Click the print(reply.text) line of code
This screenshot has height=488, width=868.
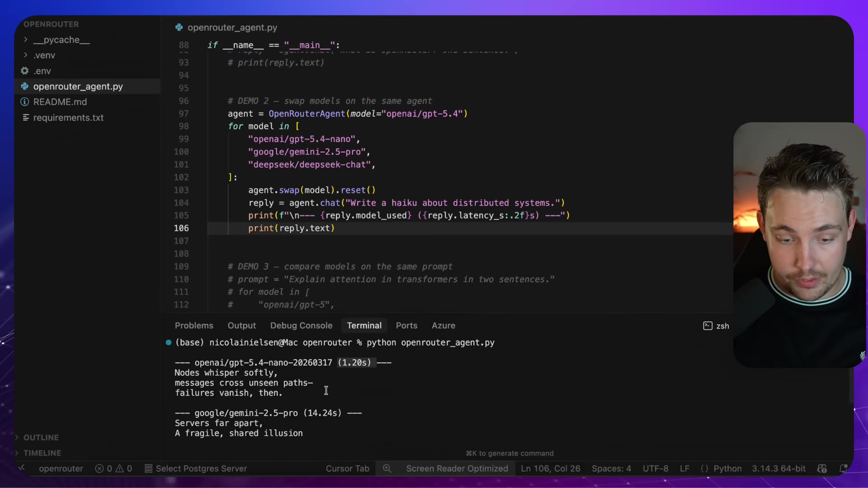pyautogui.click(x=292, y=228)
